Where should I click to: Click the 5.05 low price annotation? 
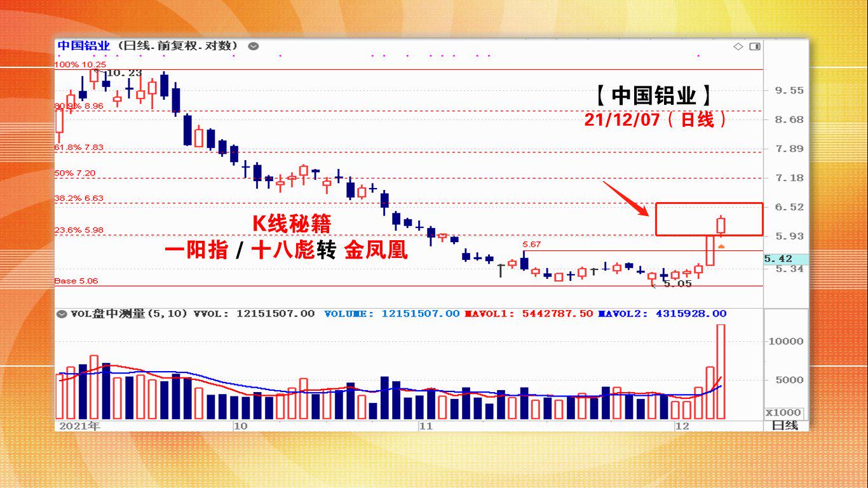point(677,284)
